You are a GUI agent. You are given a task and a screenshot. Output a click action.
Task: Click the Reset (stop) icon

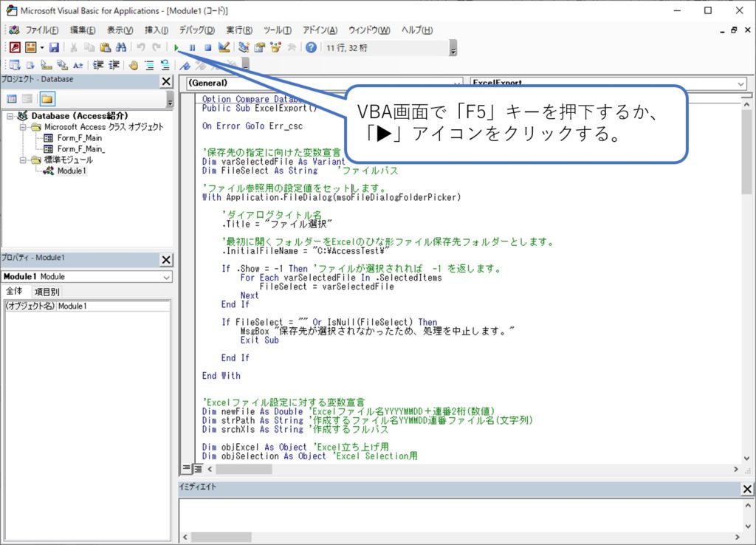click(207, 47)
